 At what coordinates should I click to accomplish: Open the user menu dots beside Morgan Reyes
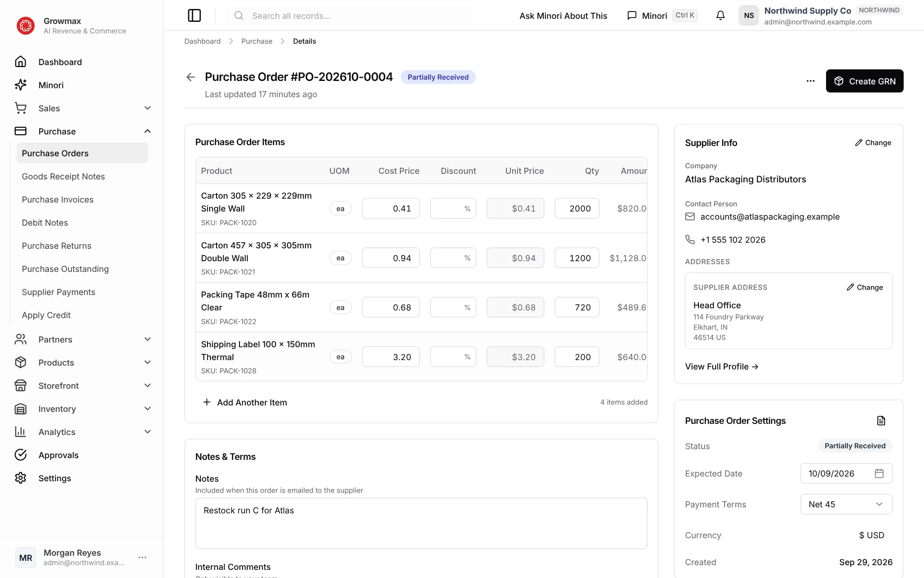coord(142,557)
